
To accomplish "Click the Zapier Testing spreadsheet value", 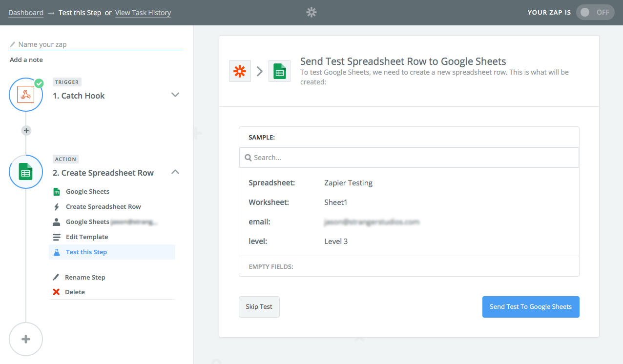I will pos(348,183).
